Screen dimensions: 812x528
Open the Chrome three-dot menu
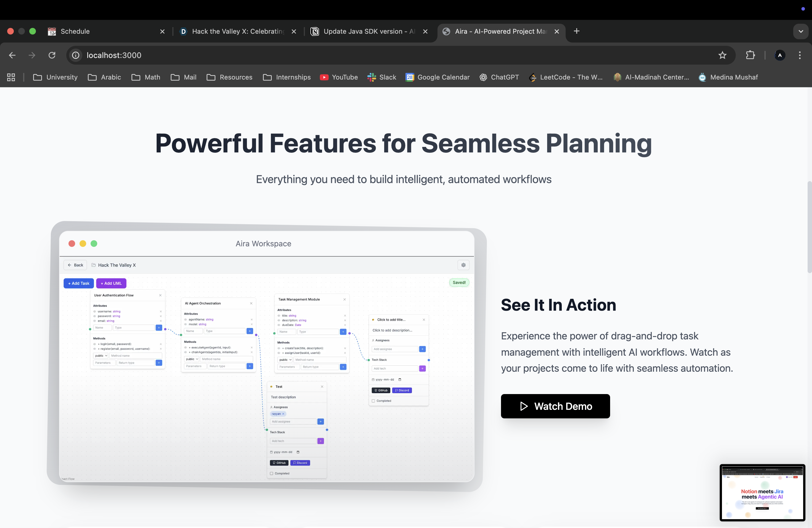tap(799, 55)
